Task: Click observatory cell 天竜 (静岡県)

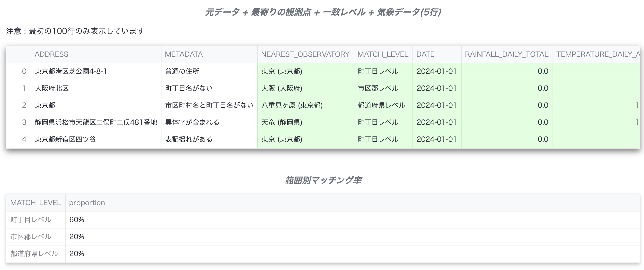Action: [x=305, y=122]
